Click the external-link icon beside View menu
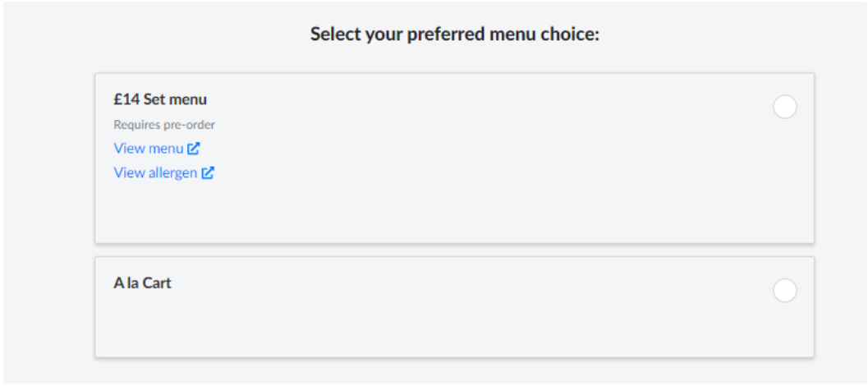 click(x=194, y=149)
